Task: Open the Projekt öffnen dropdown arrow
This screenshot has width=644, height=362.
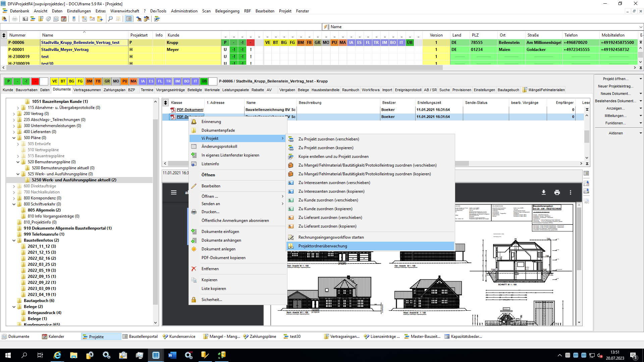Action: click(641, 79)
